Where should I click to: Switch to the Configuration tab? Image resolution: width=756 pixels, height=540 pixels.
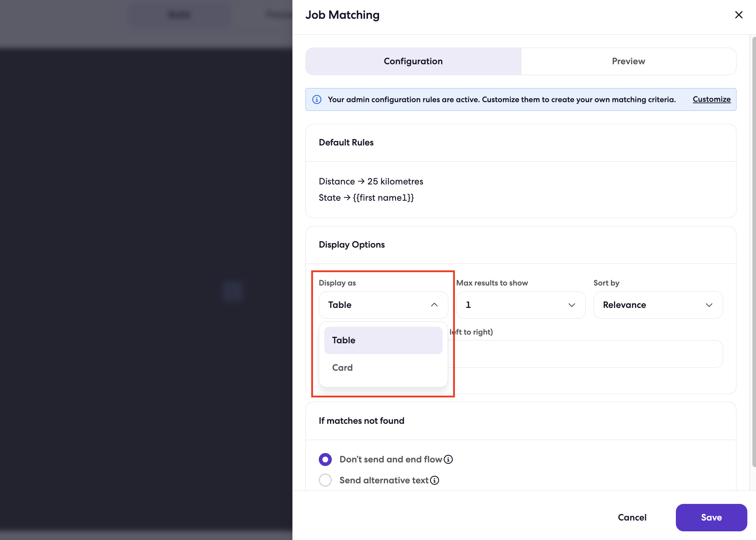click(413, 61)
